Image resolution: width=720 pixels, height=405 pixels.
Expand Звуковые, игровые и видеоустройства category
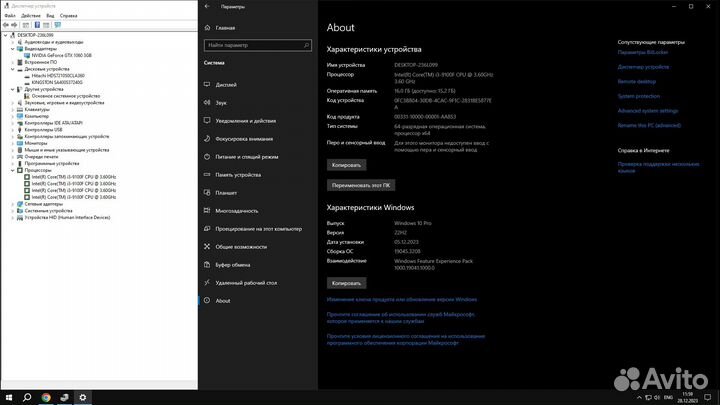(13, 103)
